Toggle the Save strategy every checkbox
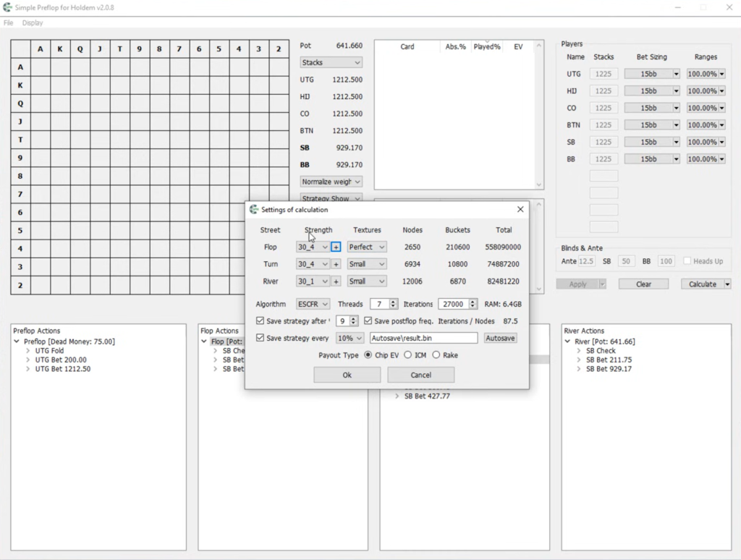The image size is (741, 560). tap(260, 338)
